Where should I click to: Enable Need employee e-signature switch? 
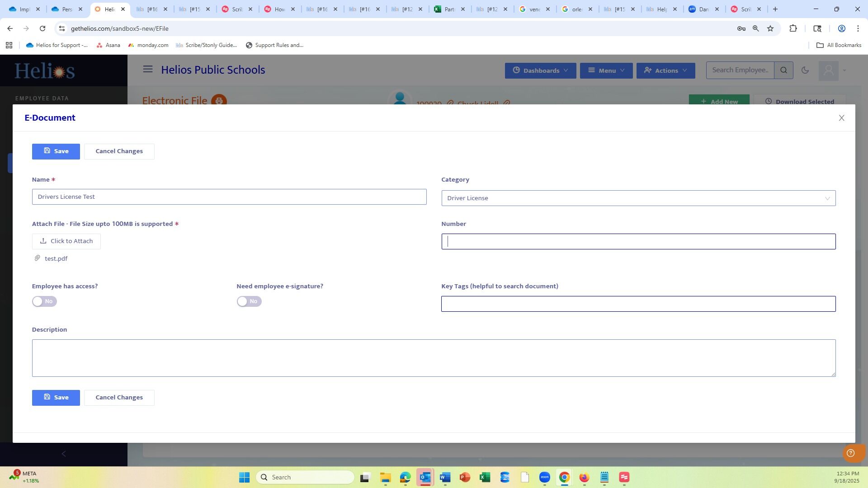coord(249,301)
